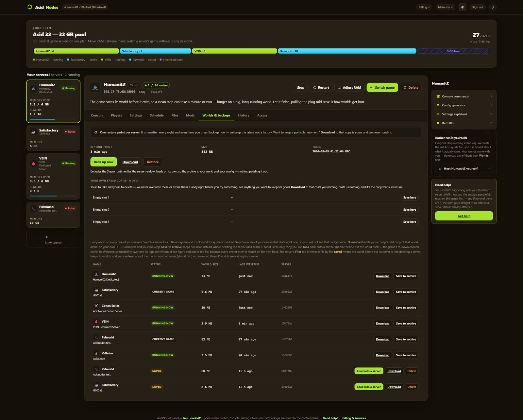Save the Conan Exiles world to archive
Viewport: 523px width, 420px height.
coord(406,308)
